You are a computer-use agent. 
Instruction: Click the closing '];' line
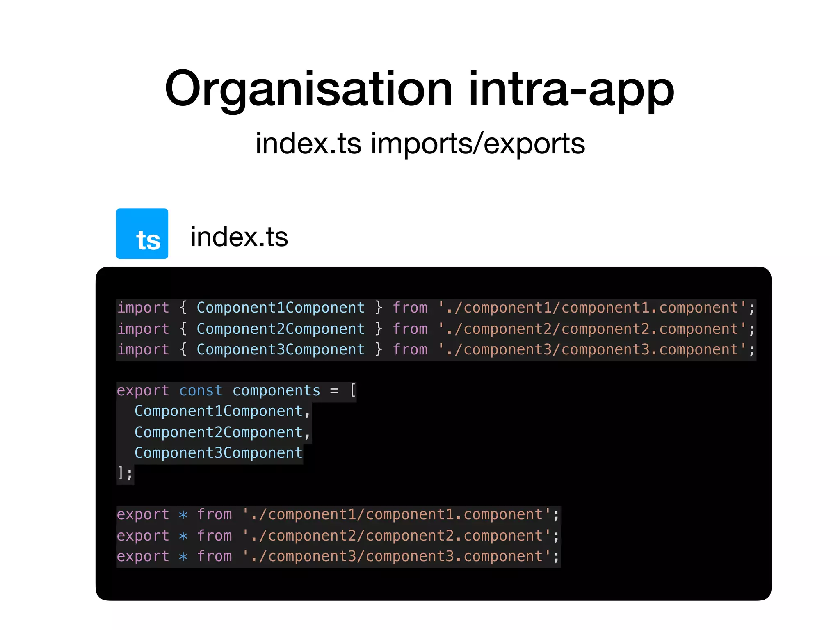(x=125, y=474)
